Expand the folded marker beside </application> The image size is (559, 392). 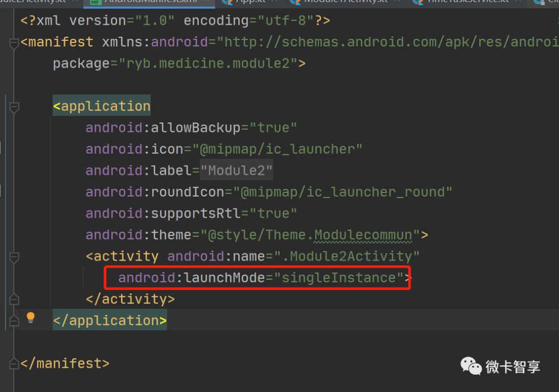13,320
